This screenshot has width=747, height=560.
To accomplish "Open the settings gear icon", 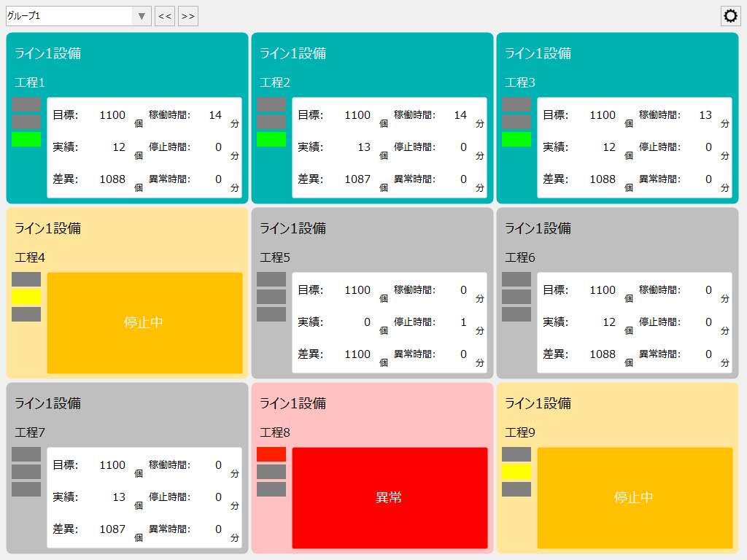I will coord(730,15).
